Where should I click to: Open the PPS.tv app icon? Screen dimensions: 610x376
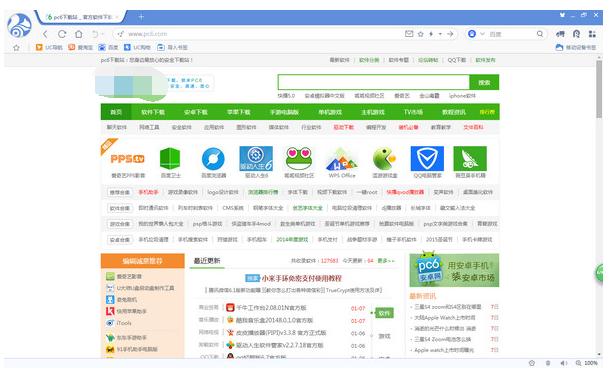pyautogui.click(x=128, y=159)
